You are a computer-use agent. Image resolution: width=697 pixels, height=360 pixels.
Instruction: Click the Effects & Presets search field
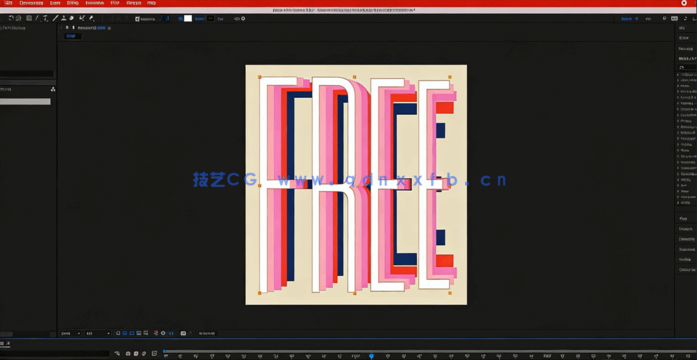point(687,67)
